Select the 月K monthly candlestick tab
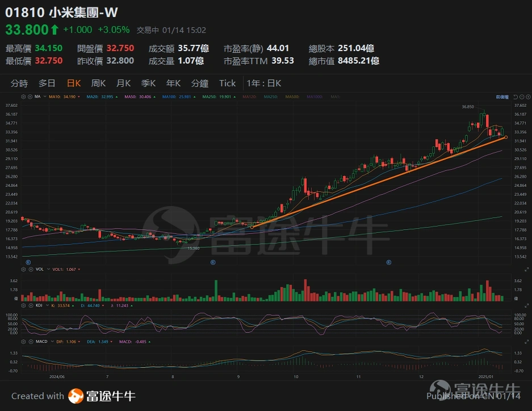This screenshot has height=411, width=532. pyautogui.click(x=124, y=83)
